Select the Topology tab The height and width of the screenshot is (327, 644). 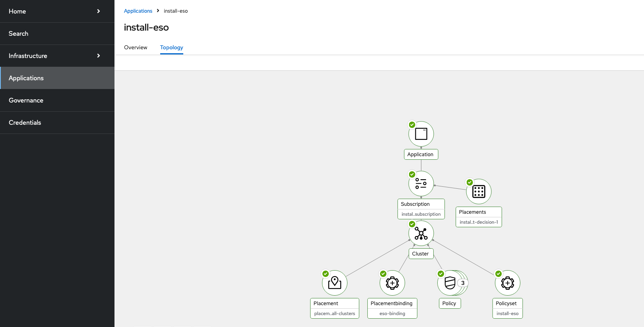pyautogui.click(x=172, y=47)
